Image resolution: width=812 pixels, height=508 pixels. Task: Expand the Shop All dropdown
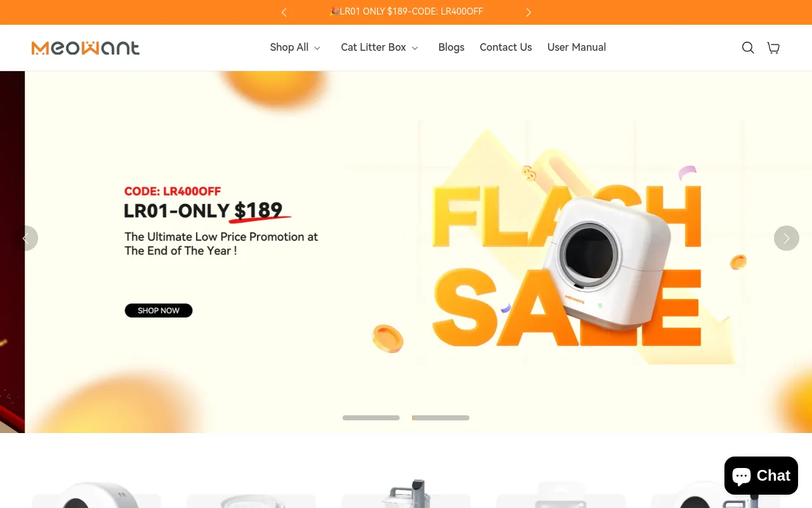point(295,48)
